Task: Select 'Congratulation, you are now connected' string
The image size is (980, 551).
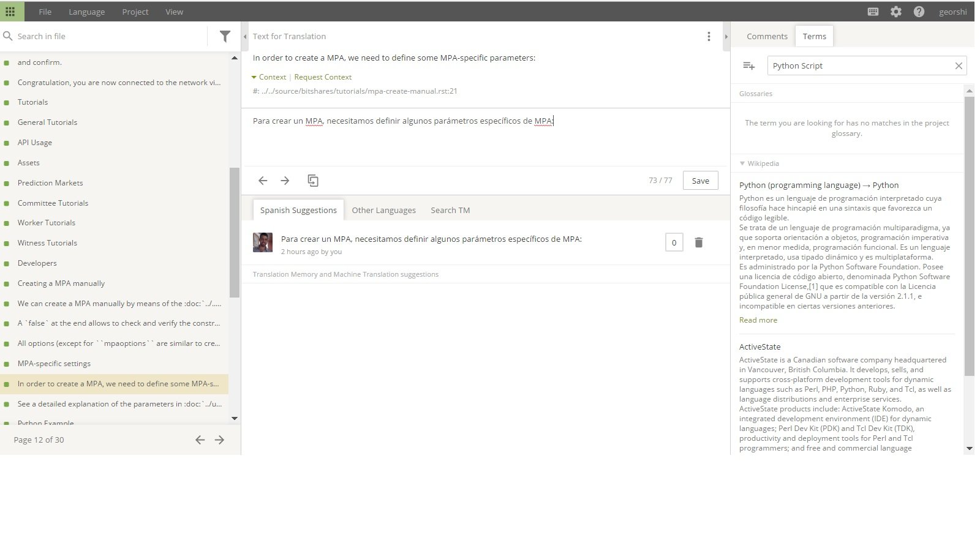Action: coord(119,83)
